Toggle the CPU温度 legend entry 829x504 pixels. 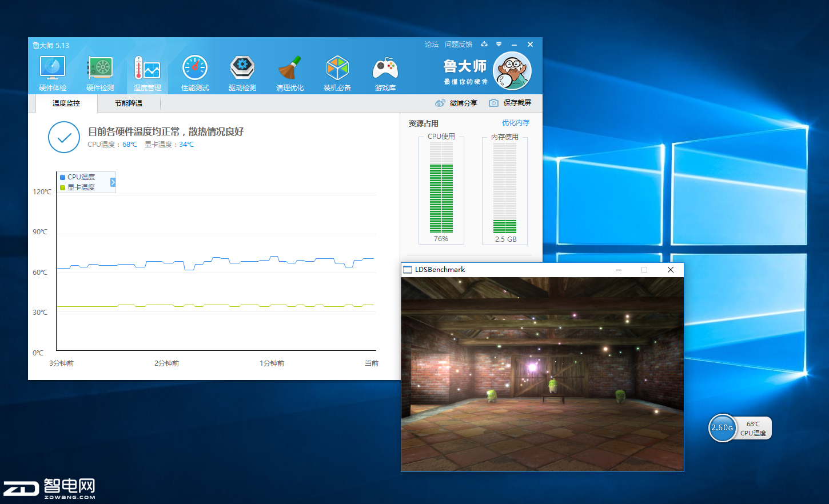point(78,177)
